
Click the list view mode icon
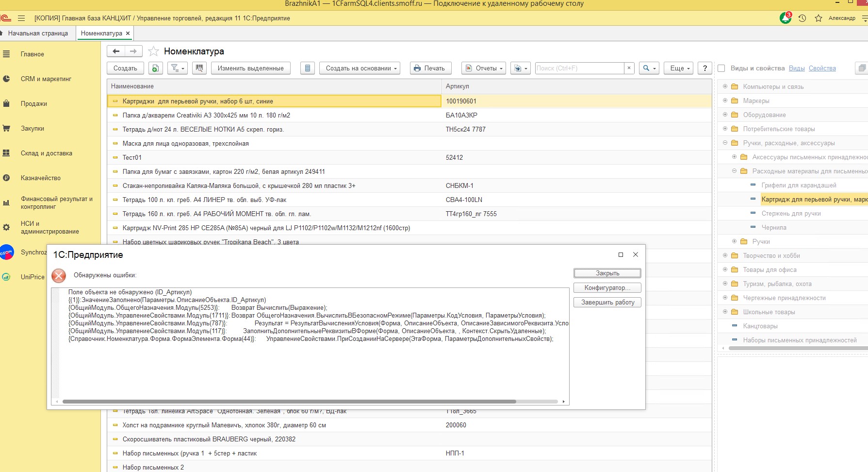308,68
